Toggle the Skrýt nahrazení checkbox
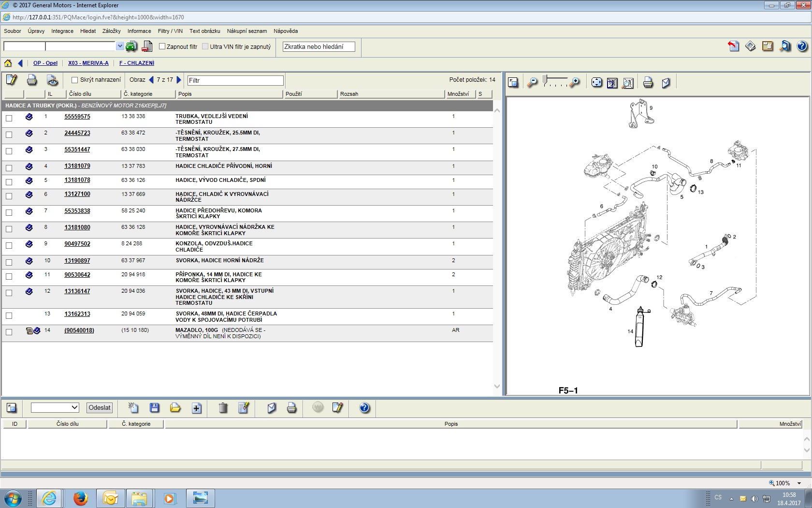Screen dimensions: 812x508 (x=74, y=80)
